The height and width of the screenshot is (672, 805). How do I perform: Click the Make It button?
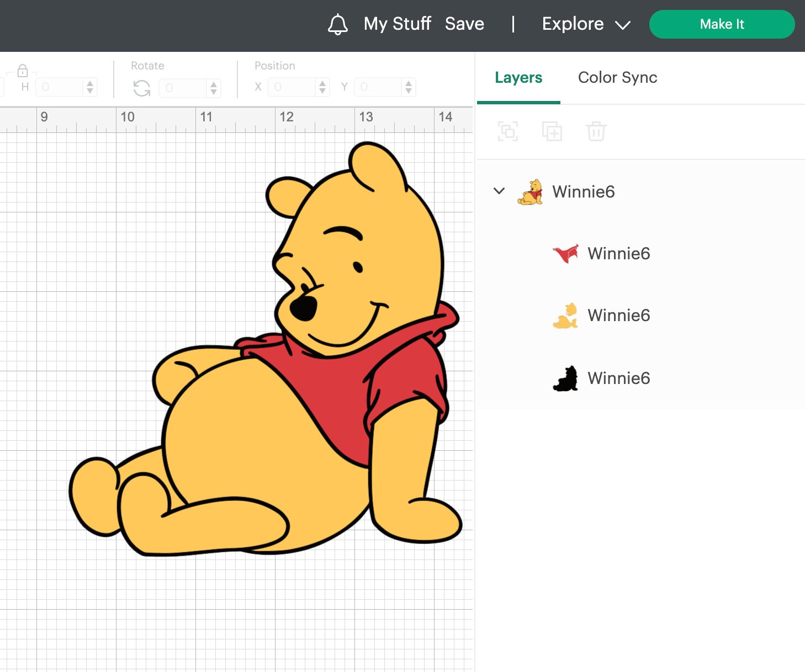(x=722, y=24)
